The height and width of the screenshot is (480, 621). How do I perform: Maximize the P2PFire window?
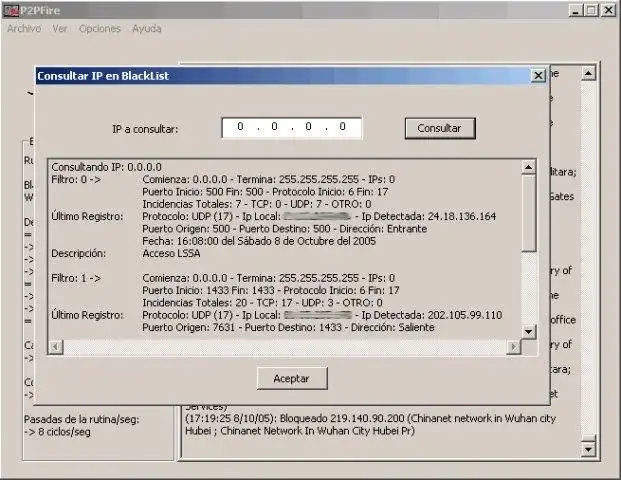(x=591, y=10)
